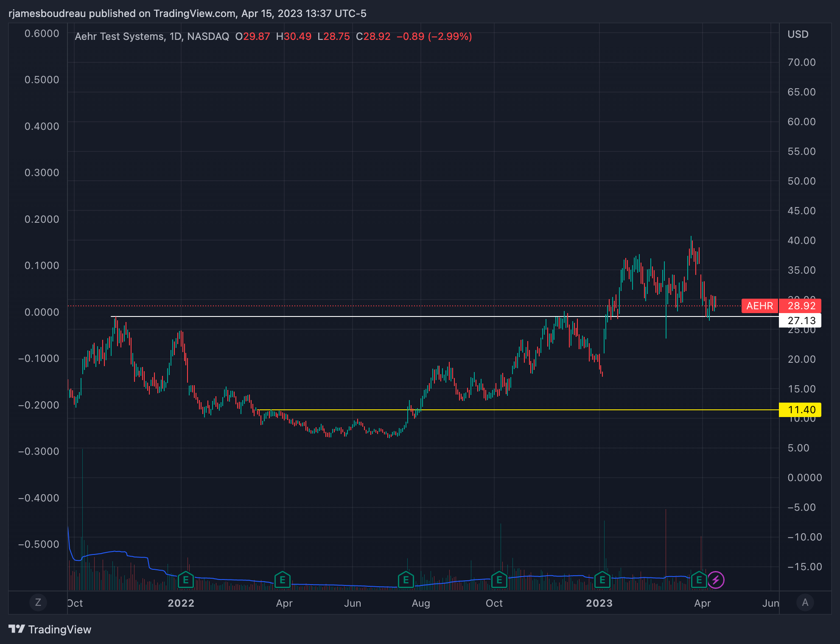Click the current price 28.92 label

(x=801, y=306)
